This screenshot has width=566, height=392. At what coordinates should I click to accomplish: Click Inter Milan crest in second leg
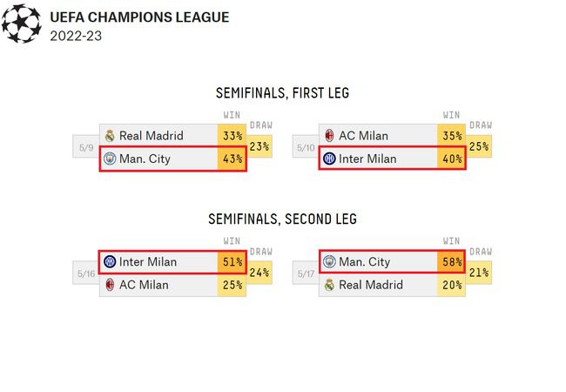pos(110,262)
